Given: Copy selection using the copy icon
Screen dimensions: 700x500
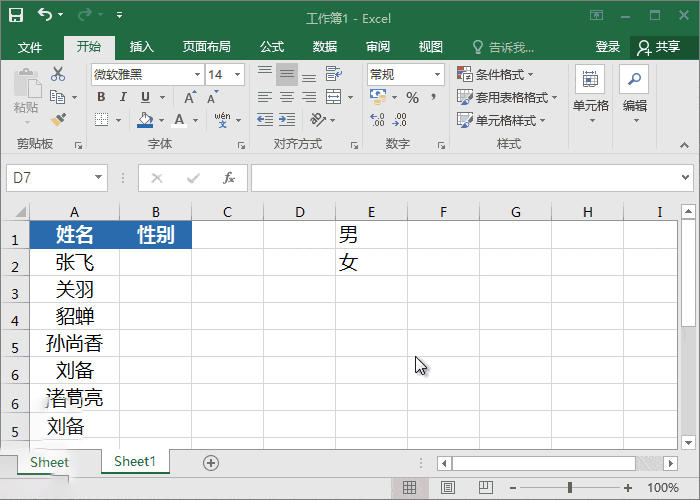Looking at the screenshot, I should [x=58, y=97].
